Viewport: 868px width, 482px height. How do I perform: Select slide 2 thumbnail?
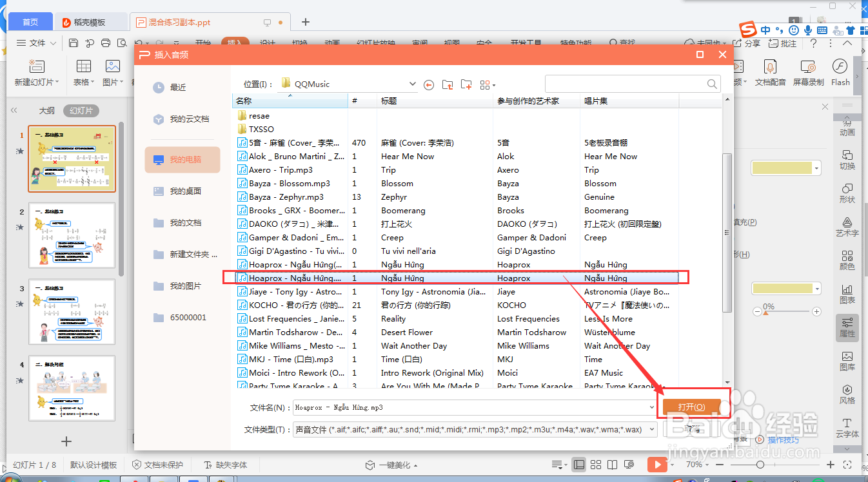coord(72,236)
